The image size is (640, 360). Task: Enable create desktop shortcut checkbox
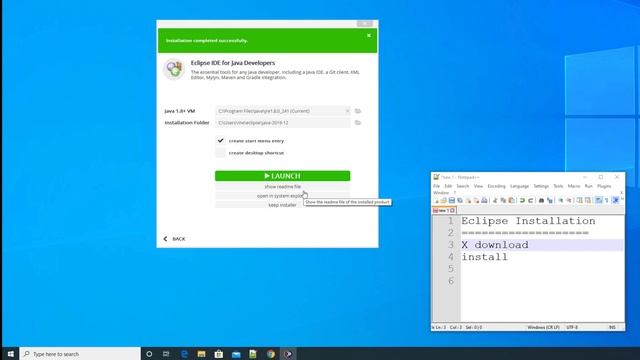pos(220,153)
